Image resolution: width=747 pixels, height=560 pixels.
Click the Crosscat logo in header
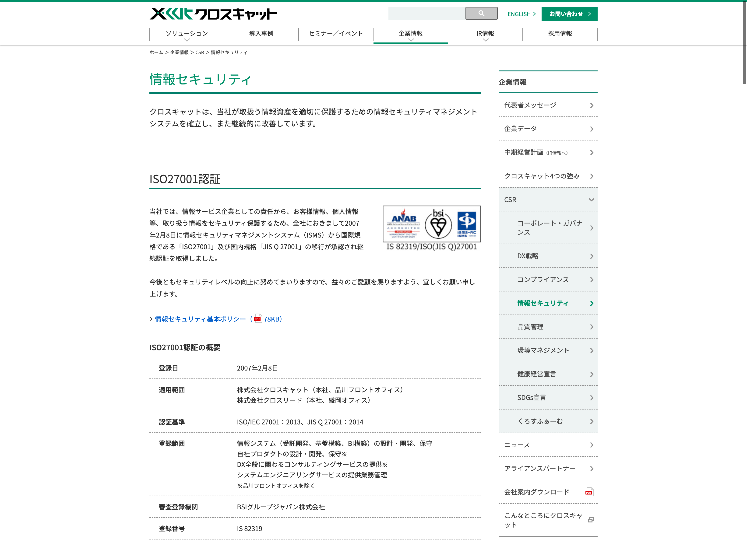click(213, 14)
